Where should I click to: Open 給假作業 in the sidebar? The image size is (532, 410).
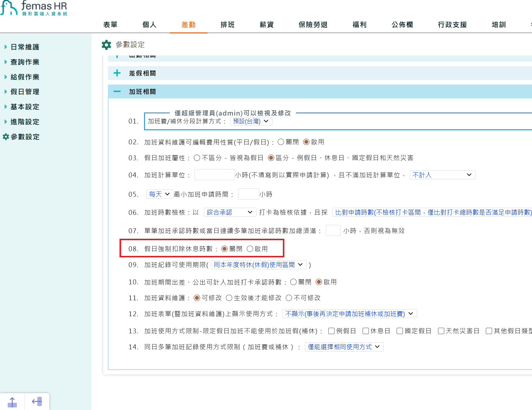[x=25, y=77]
